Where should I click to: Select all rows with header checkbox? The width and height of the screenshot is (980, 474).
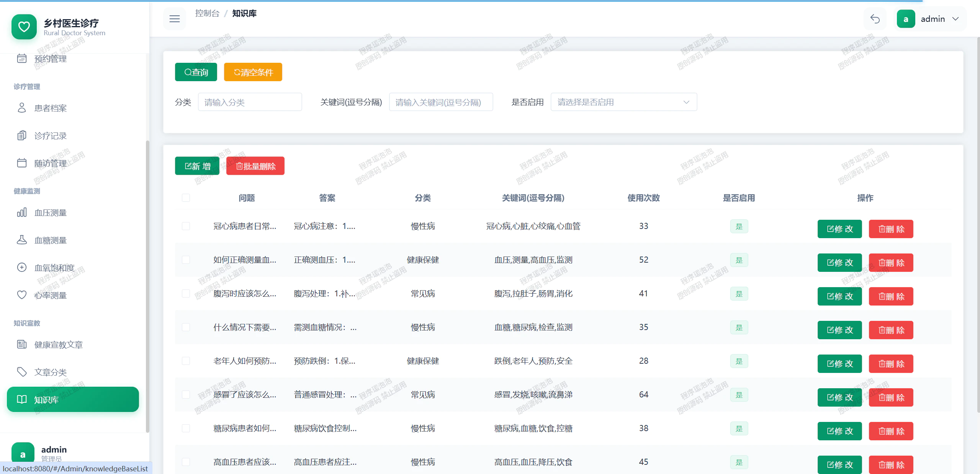(186, 198)
